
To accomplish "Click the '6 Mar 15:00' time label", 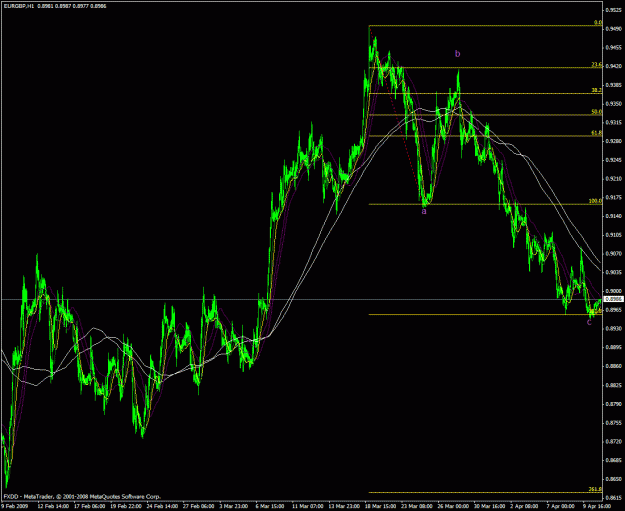I will [x=270, y=506].
